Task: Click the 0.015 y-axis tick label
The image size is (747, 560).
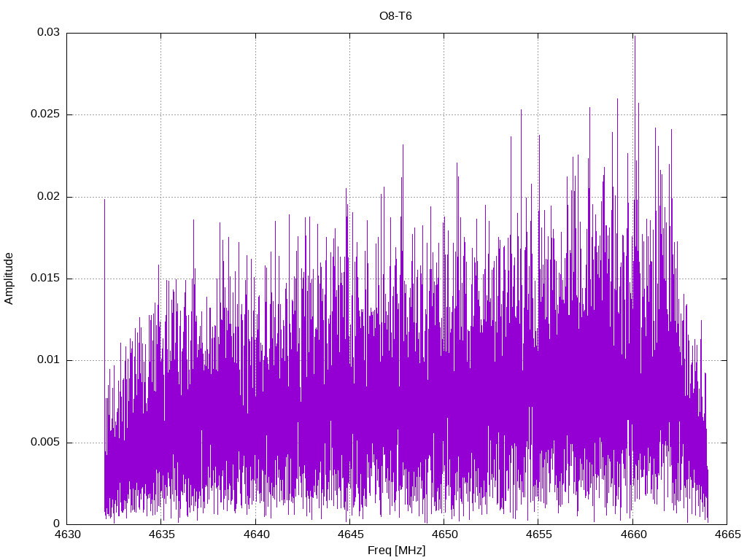Action: tap(46, 278)
